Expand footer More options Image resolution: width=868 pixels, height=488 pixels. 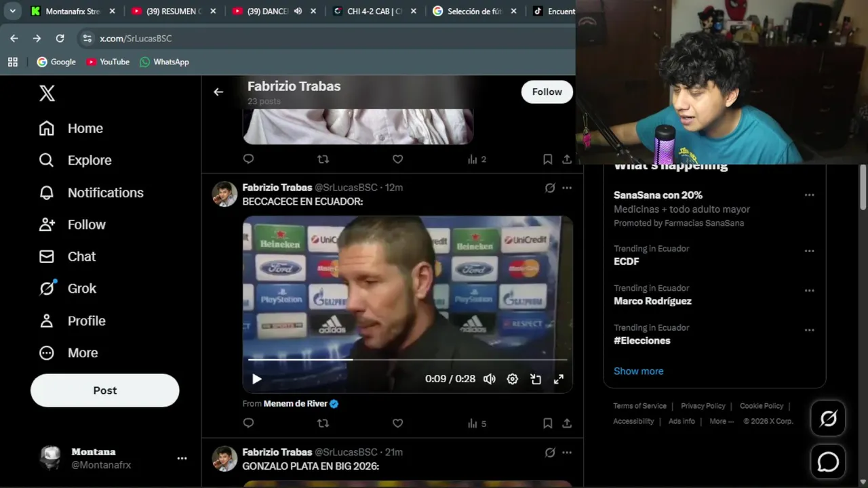[x=722, y=421]
